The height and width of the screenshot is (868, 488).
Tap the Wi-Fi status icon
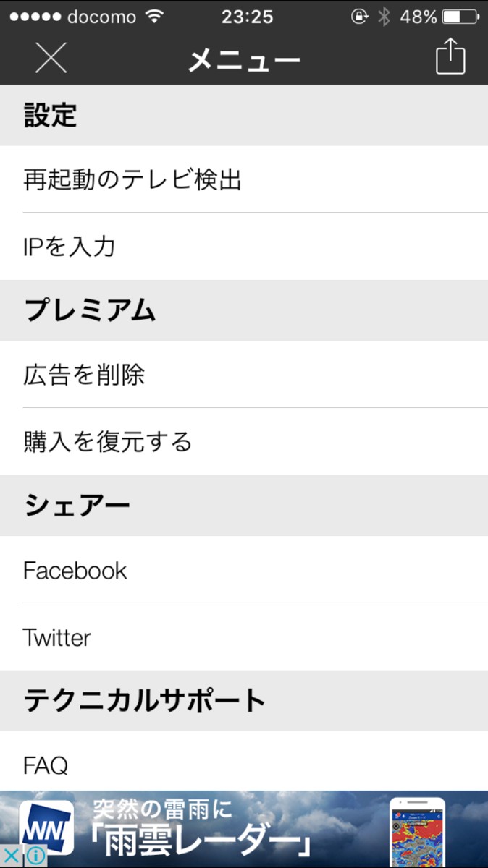(154, 17)
